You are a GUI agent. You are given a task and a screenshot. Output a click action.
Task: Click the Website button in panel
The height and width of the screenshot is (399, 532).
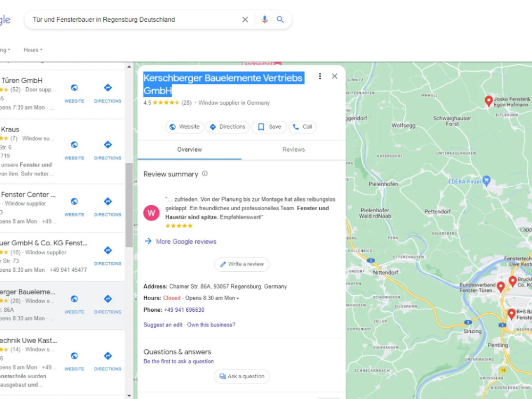click(x=185, y=127)
